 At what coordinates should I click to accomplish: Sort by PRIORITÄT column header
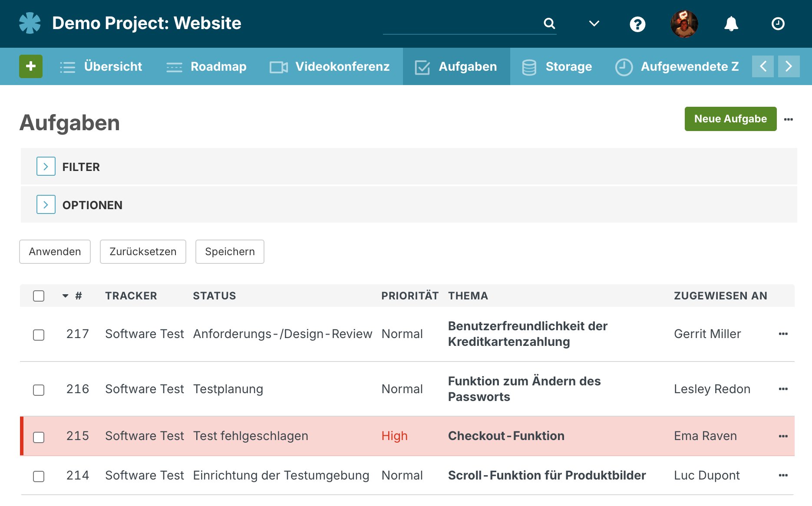(410, 296)
